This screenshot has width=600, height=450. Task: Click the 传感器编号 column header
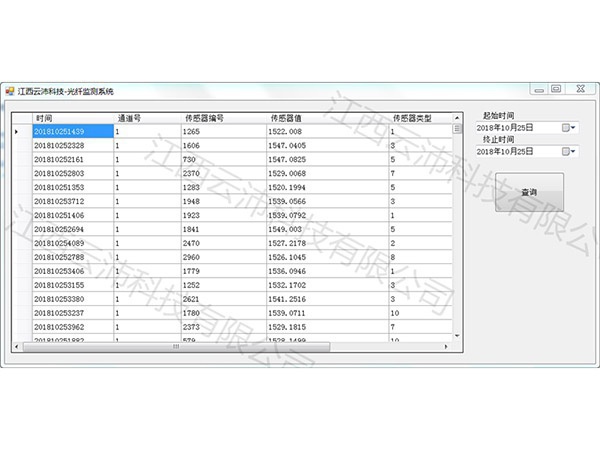tap(222, 117)
